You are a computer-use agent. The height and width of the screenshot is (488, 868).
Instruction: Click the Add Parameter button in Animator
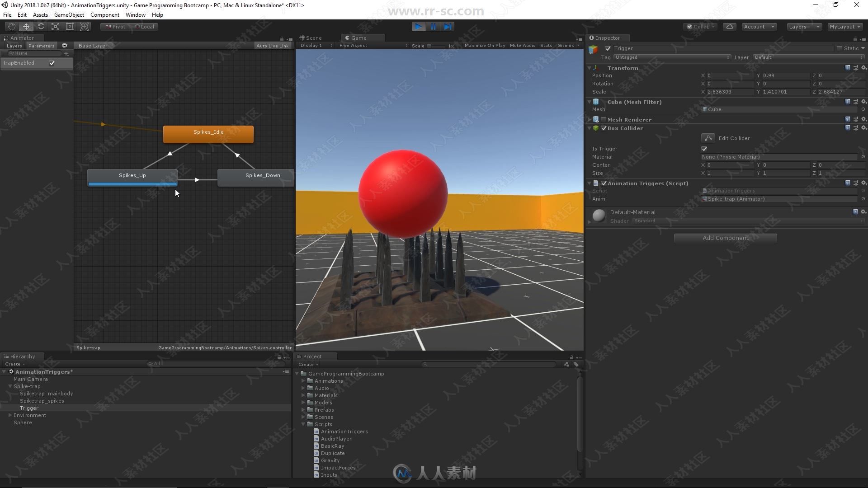(67, 54)
